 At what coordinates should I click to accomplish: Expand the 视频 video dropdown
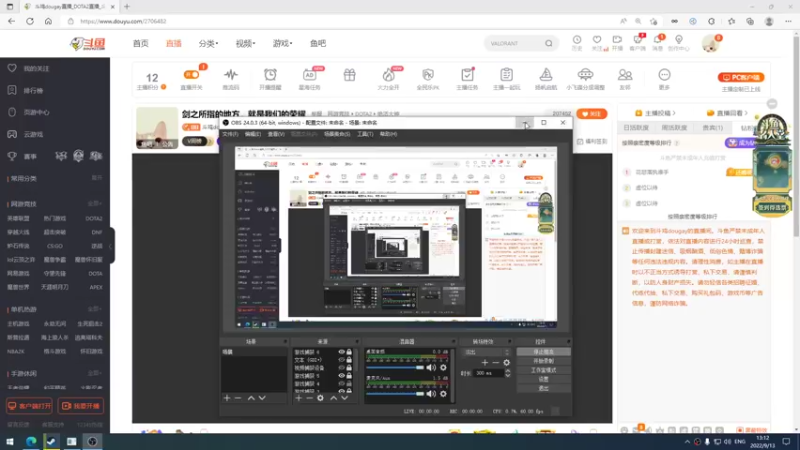[x=245, y=43]
